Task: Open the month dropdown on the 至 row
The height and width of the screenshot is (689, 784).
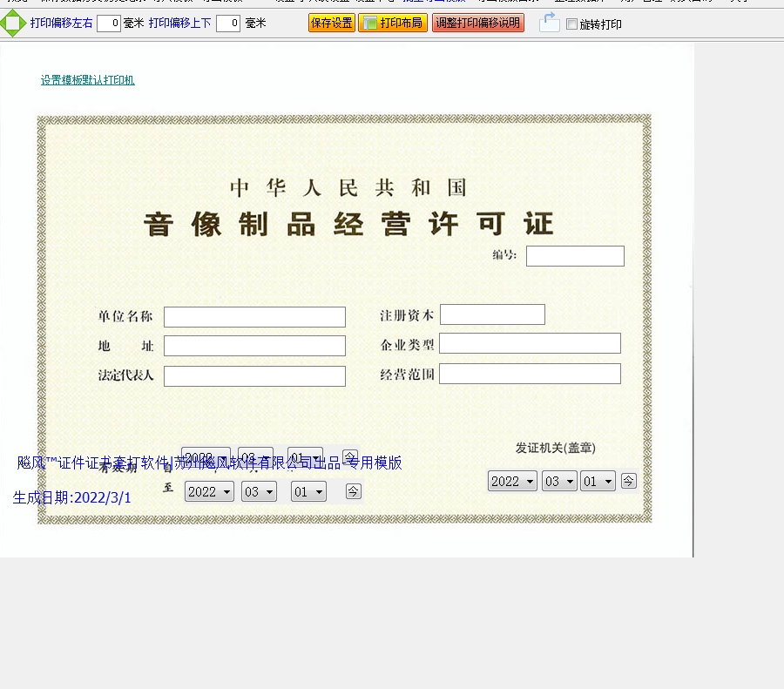Action: [x=259, y=491]
